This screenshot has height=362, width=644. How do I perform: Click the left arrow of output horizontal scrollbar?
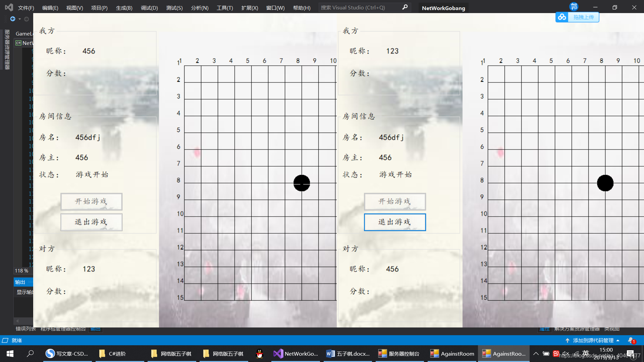tap(17, 321)
